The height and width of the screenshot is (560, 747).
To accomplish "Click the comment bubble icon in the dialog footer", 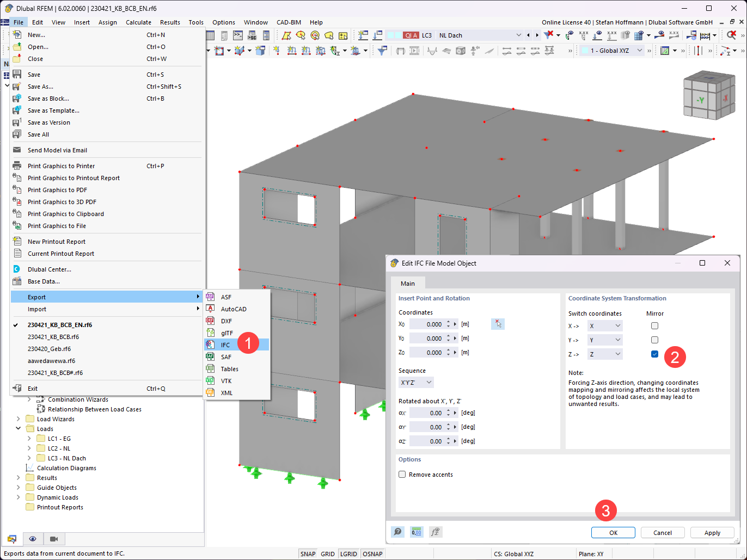I will click(398, 532).
